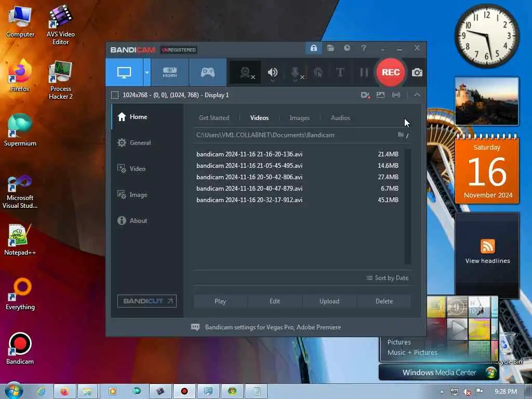The image size is (532, 399).
Task: Click the Pause recording button
Action: point(364,72)
